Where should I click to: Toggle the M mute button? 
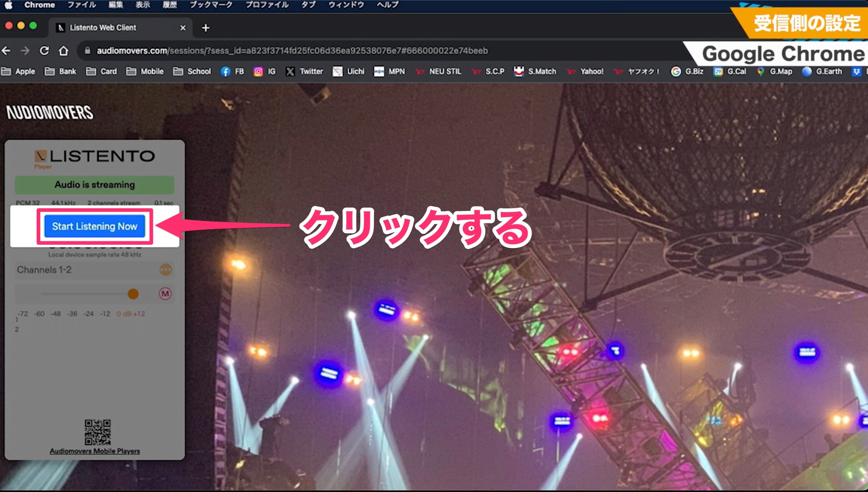click(x=165, y=293)
